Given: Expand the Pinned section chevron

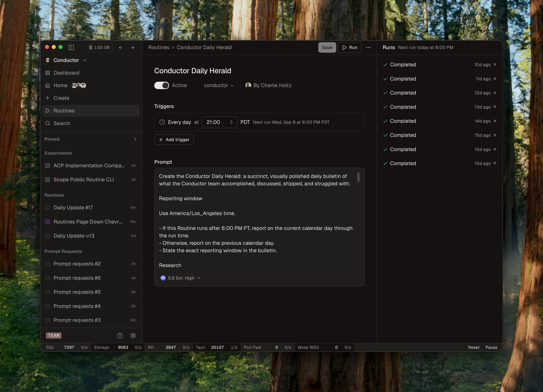Looking at the screenshot, I should click(135, 139).
